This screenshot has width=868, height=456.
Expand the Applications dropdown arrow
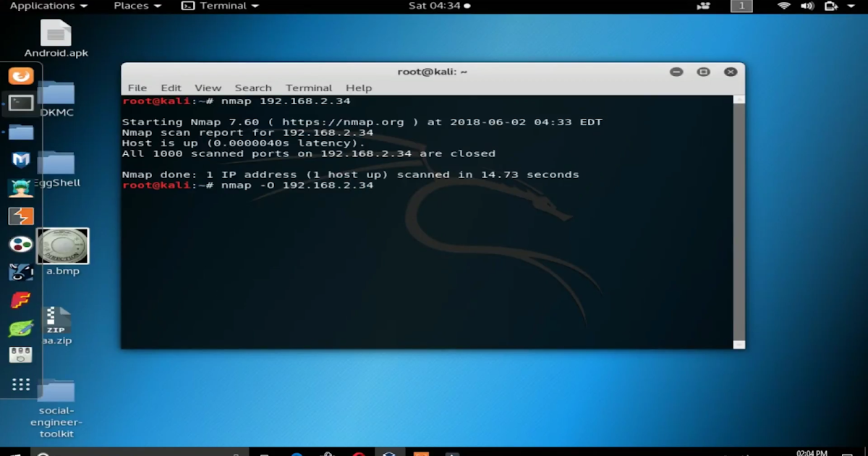pyautogui.click(x=83, y=6)
